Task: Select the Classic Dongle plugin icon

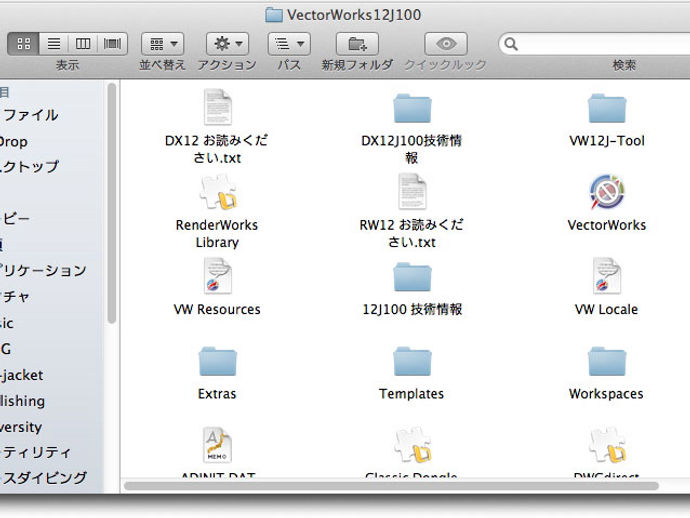Action: pos(414,445)
